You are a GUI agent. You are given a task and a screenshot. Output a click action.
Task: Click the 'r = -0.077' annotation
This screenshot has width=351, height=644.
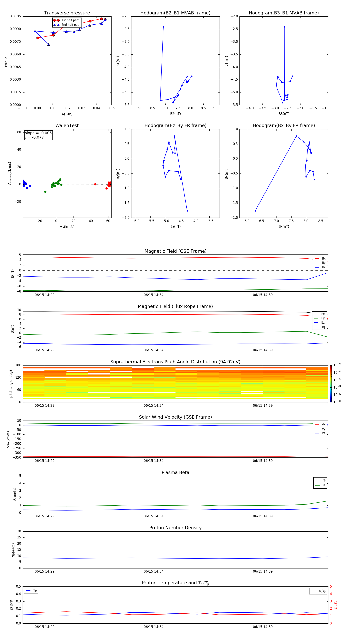click(35, 137)
